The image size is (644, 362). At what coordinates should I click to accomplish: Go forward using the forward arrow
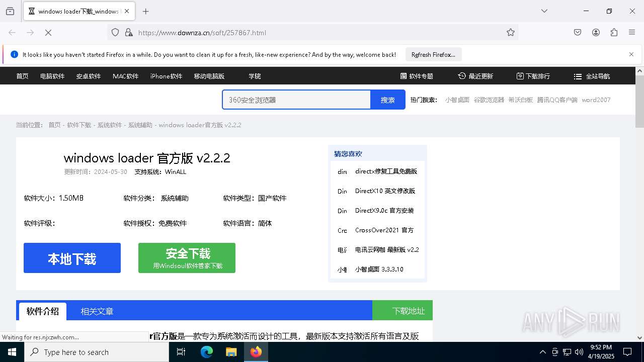(30, 33)
